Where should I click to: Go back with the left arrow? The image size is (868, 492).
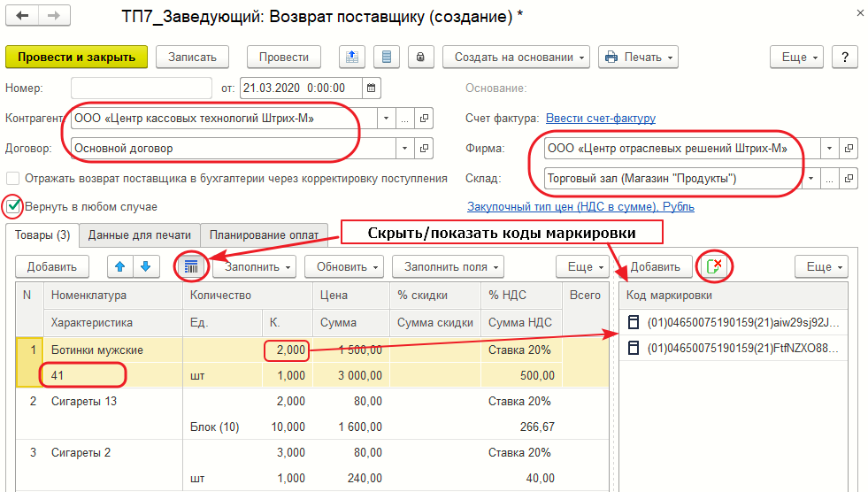pyautogui.click(x=22, y=15)
